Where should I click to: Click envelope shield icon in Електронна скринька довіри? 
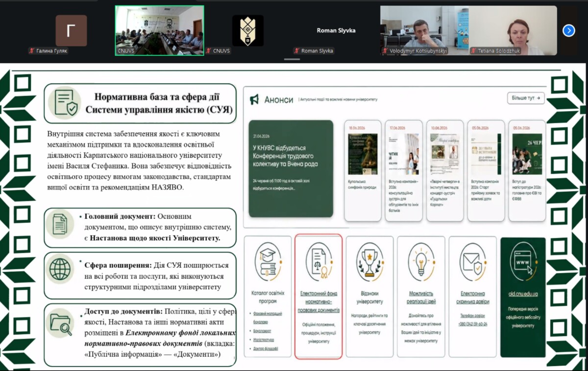(473, 262)
